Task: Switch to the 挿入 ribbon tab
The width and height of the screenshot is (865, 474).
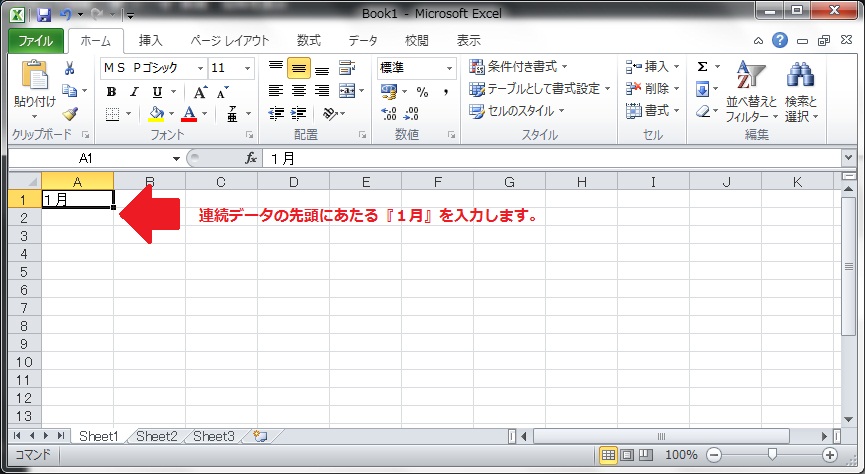Action: click(x=151, y=41)
